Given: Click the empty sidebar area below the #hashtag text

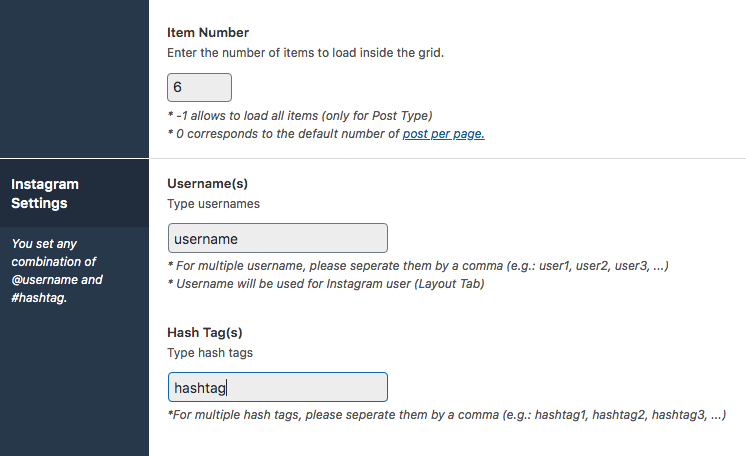Looking at the screenshot, I should point(74,381).
